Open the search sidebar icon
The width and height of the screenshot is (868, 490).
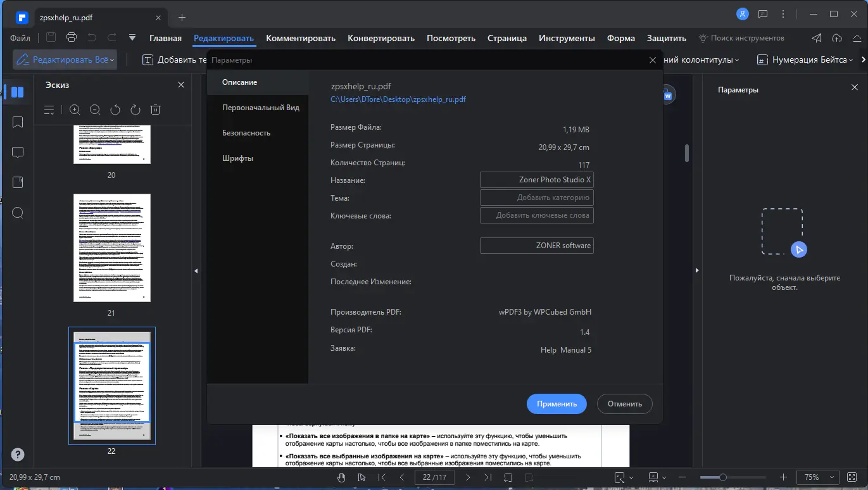pyautogui.click(x=18, y=213)
